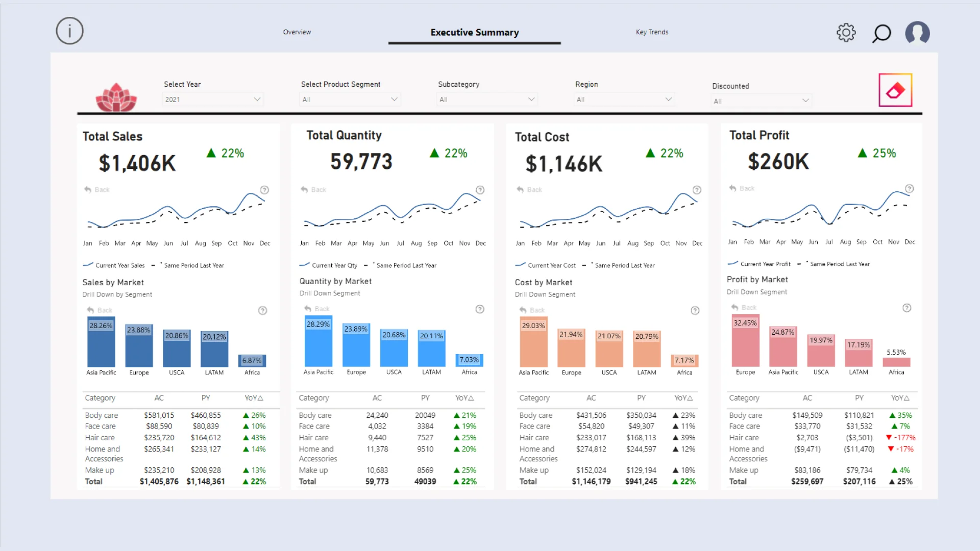Expand the Subcategory dropdown
The width and height of the screenshot is (980, 551).
(x=487, y=99)
